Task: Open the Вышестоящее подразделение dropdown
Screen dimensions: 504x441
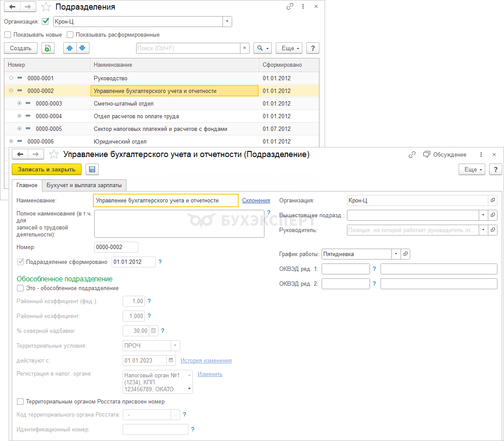Action: coord(483,215)
